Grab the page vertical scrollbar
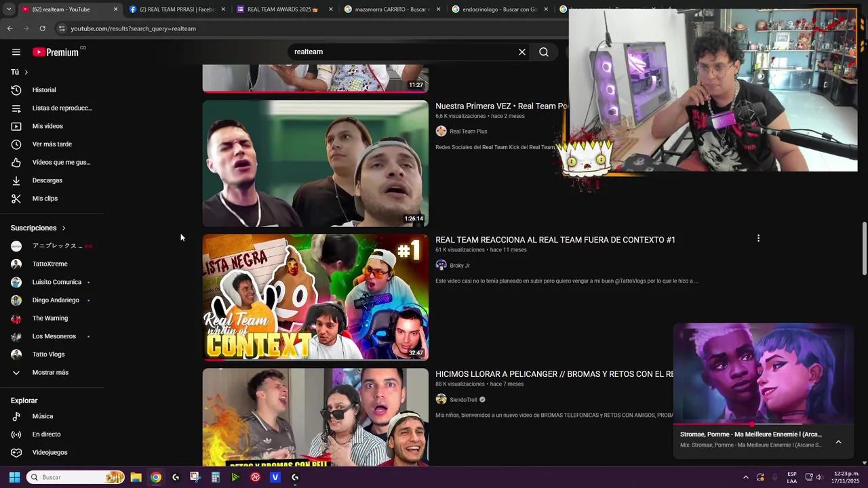The image size is (868, 488). [864, 248]
